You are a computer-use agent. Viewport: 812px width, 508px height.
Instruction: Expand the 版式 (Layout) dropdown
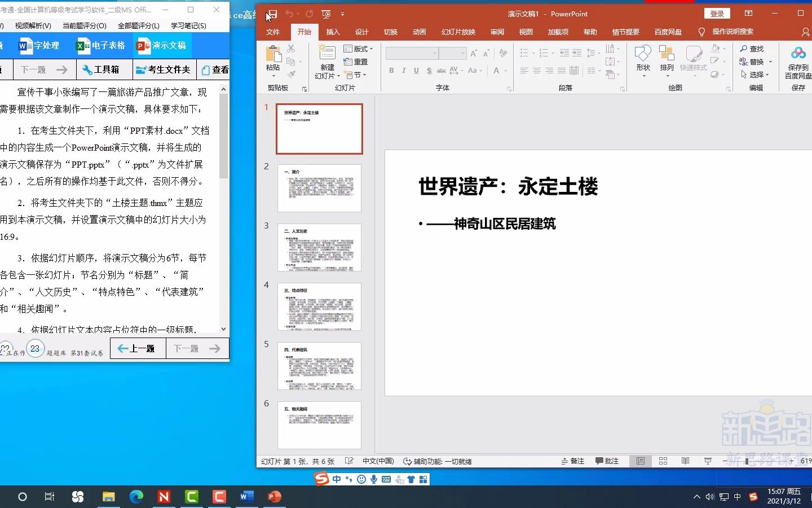pyautogui.click(x=358, y=49)
